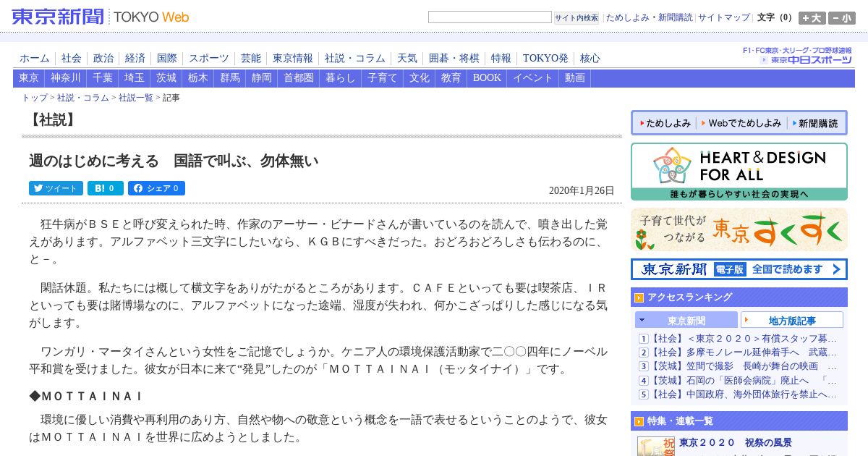Screen dimensions: 868x456
Task: Switch to the 東京新聞 ranking tab
Action: (x=686, y=321)
